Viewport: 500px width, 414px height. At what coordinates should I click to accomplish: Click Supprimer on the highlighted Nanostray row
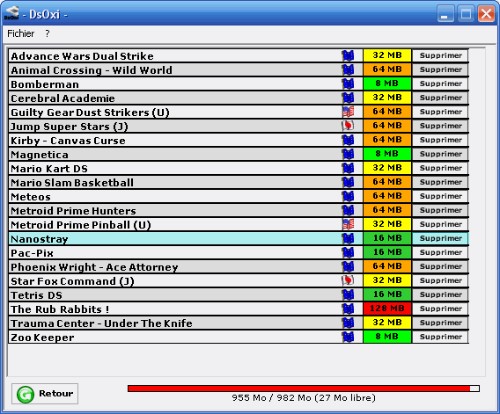point(440,238)
